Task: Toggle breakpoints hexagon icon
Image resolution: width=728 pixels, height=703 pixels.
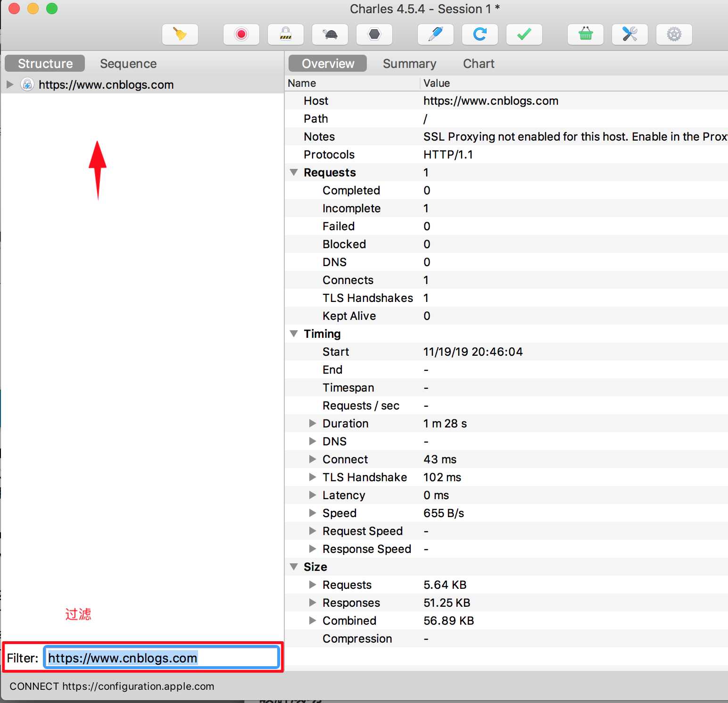Action: [x=374, y=34]
